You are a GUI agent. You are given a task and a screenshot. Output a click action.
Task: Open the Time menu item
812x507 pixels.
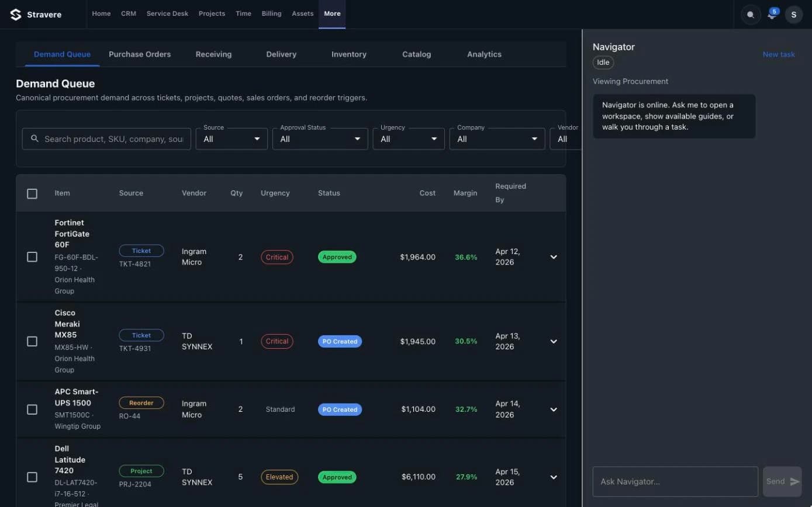click(x=243, y=13)
